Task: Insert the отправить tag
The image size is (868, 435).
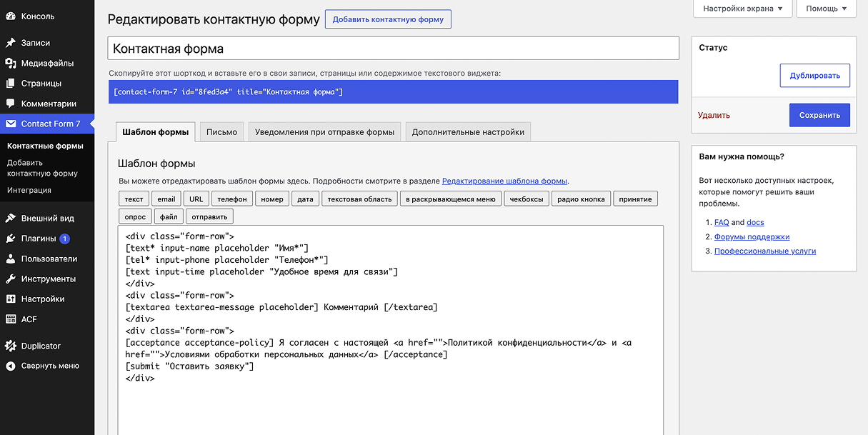Action: pos(209,216)
